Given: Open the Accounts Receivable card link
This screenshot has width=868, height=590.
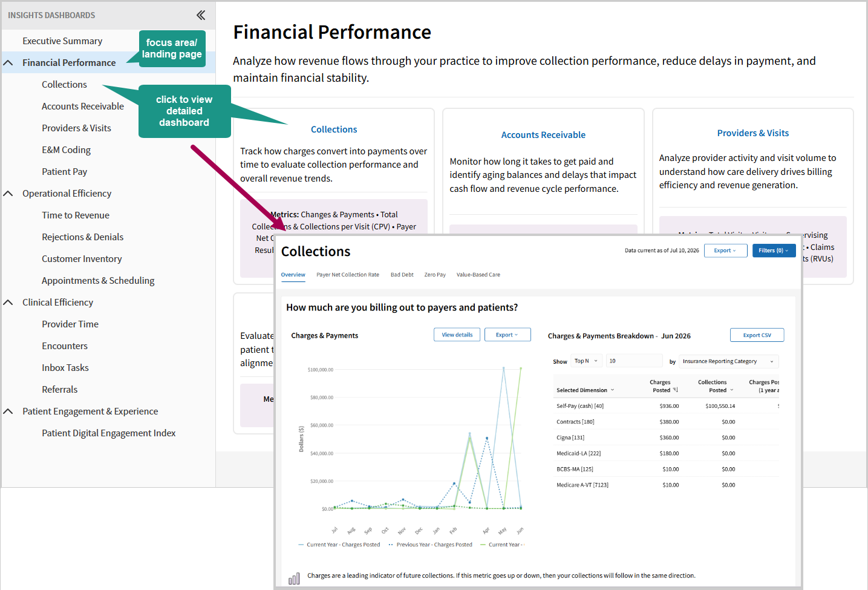Looking at the screenshot, I should (543, 135).
